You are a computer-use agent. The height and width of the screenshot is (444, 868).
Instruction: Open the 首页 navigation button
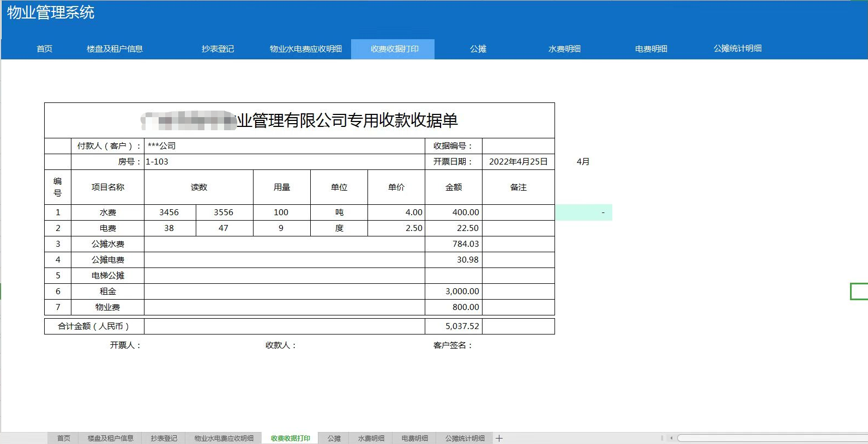[44, 49]
